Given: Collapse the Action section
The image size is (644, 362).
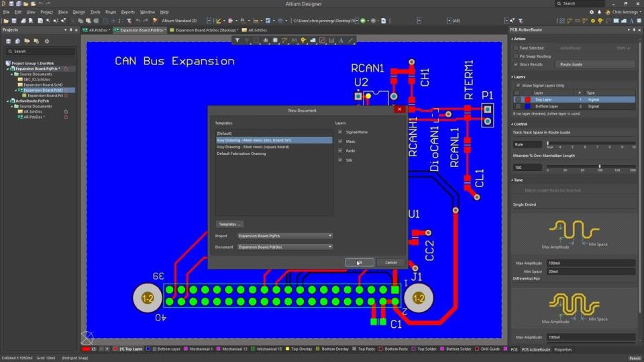Looking at the screenshot, I should [513, 39].
